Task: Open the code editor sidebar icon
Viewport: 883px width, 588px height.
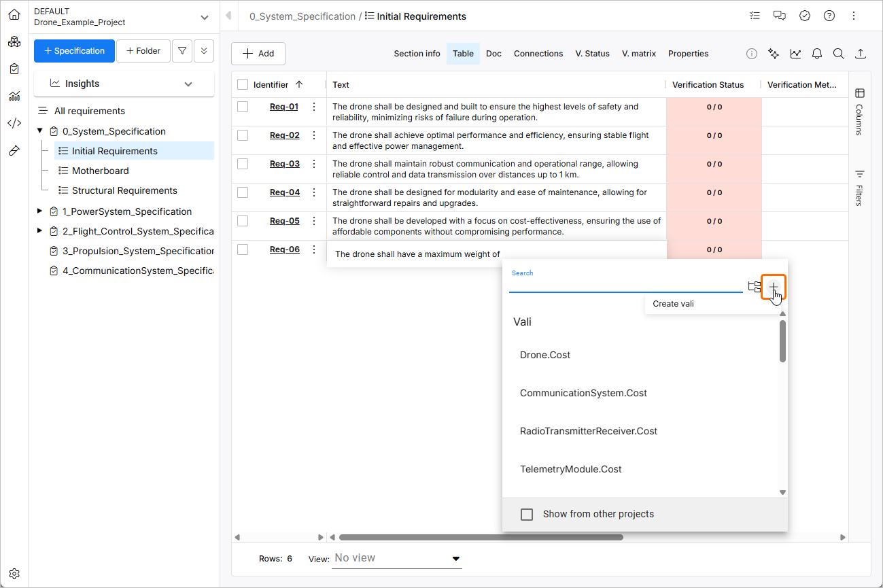Action: pyautogui.click(x=14, y=123)
